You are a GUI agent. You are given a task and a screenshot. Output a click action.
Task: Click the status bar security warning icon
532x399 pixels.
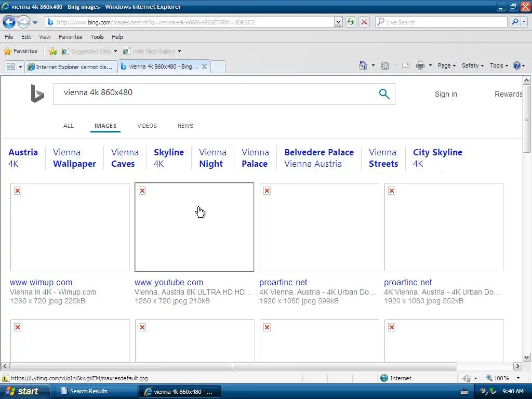coord(5,378)
